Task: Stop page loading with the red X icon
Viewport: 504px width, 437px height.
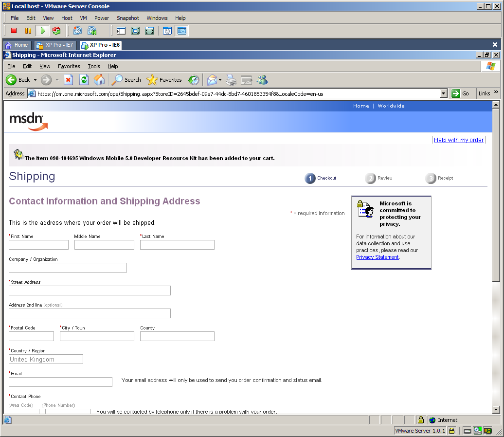Action: [x=68, y=80]
